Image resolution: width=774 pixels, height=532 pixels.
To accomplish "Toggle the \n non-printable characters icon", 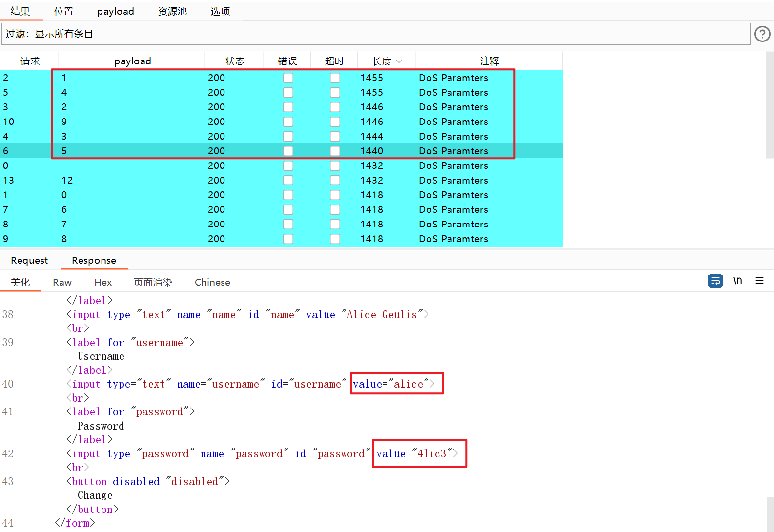I will coord(738,281).
